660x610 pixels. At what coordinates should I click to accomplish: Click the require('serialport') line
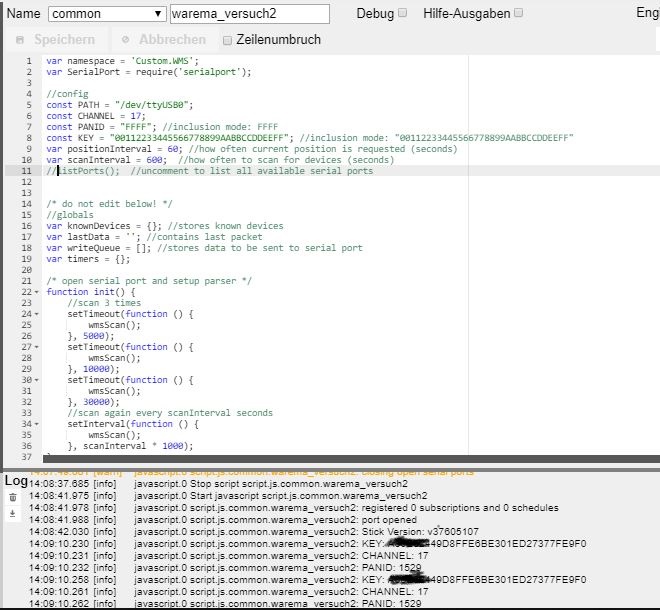(x=149, y=72)
